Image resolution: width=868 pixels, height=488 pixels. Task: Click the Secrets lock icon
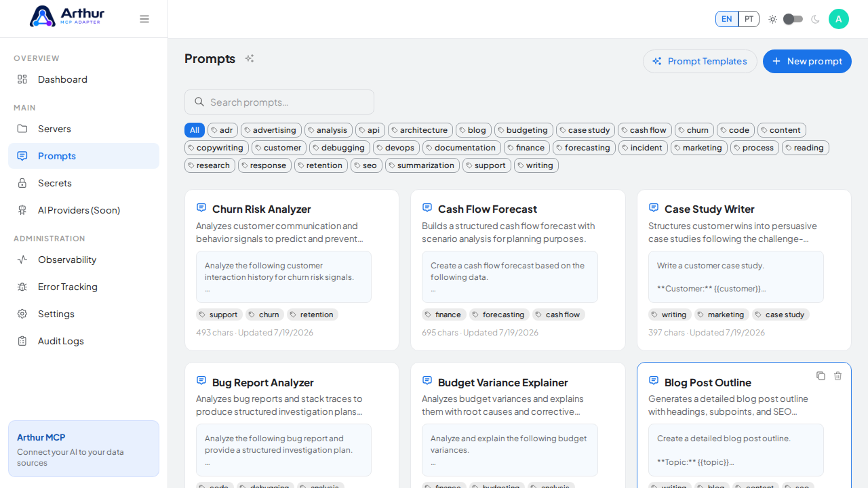coord(22,183)
